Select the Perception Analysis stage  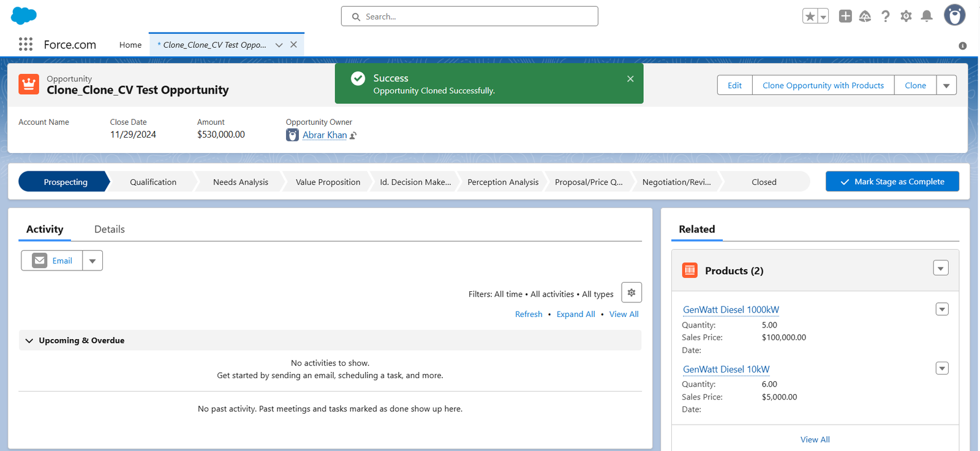pos(503,182)
